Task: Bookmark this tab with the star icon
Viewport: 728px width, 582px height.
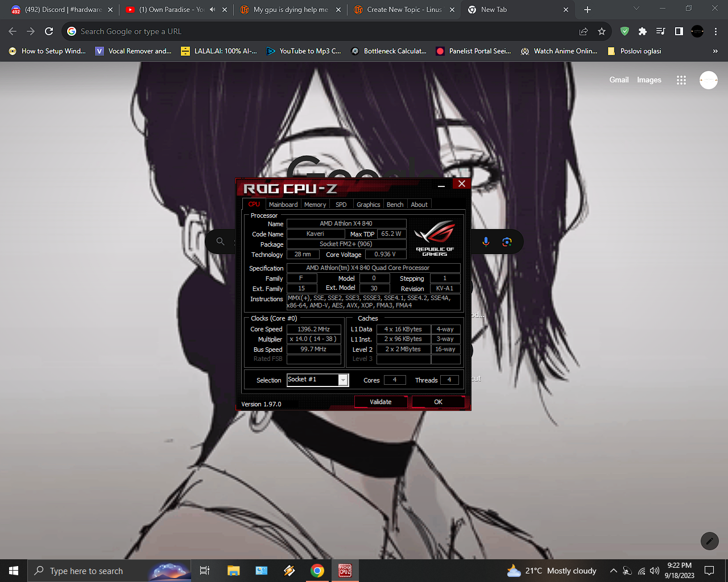Action: pos(602,31)
